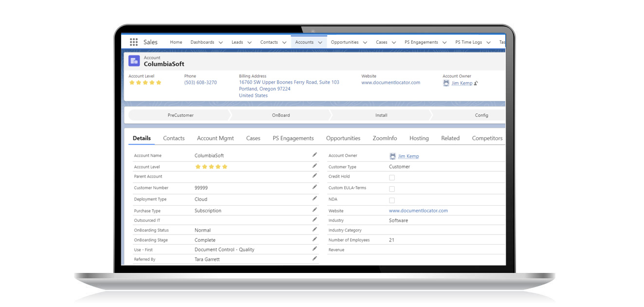Screen dimensions: 644x307
Task: Click Details Account Level star rating
Action: pos(211,166)
